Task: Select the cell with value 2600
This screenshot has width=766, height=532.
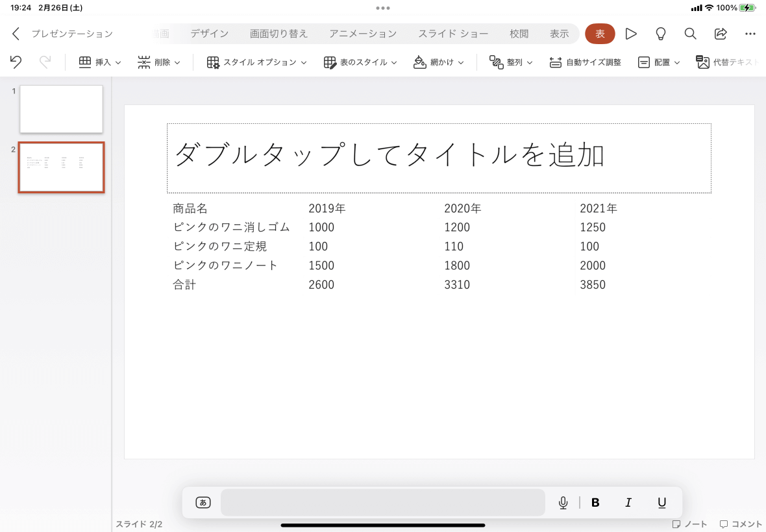Action: click(x=321, y=285)
